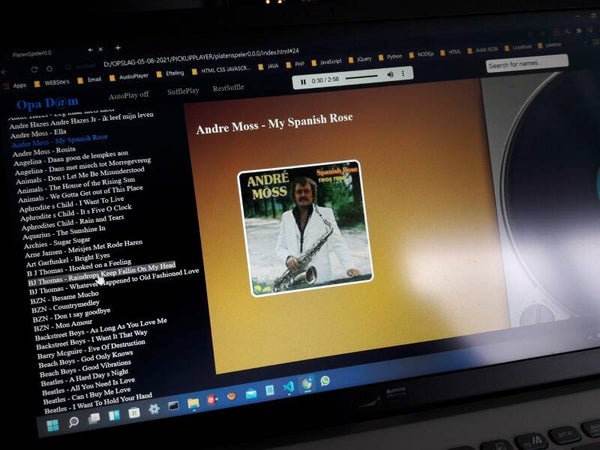Screen dimensions: 600x450
Task: Focus the Search for names field
Action: coord(527,64)
